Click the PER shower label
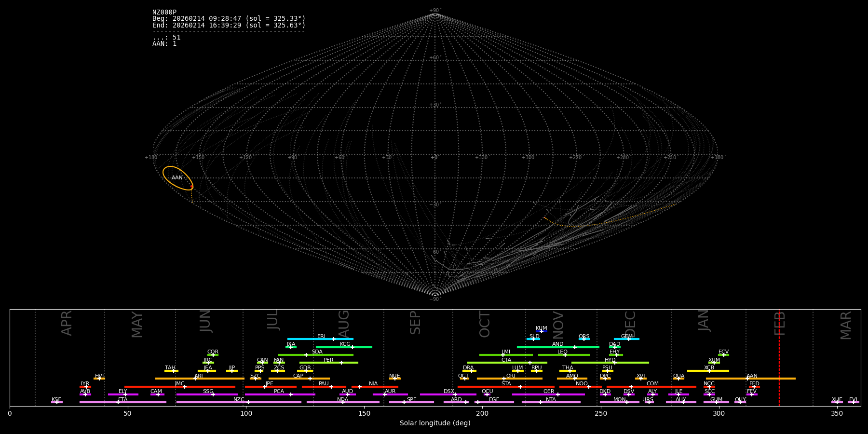868x434 pixels. click(328, 360)
